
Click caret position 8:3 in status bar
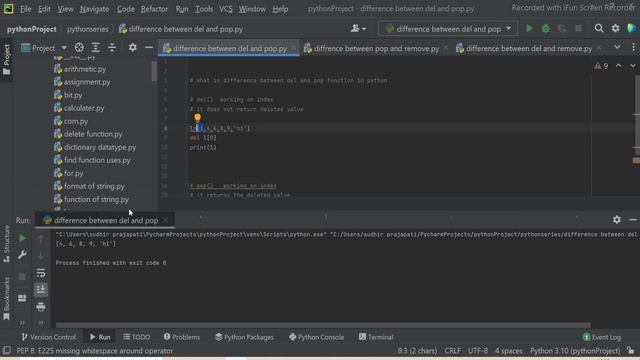tap(417, 351)
